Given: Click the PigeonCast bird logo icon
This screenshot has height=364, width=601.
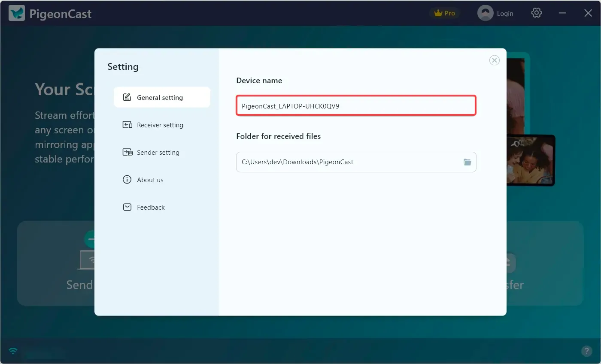Looking at the screenshot, I should pos(17,13).
